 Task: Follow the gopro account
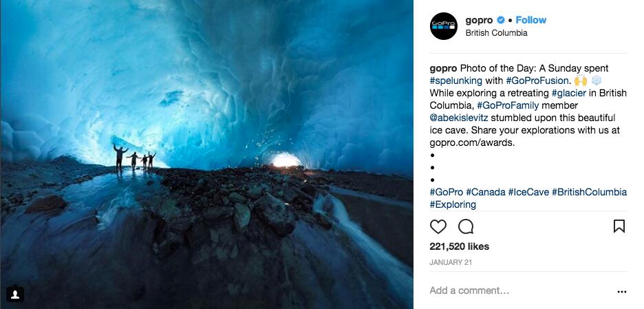click(x=530, y=20)
